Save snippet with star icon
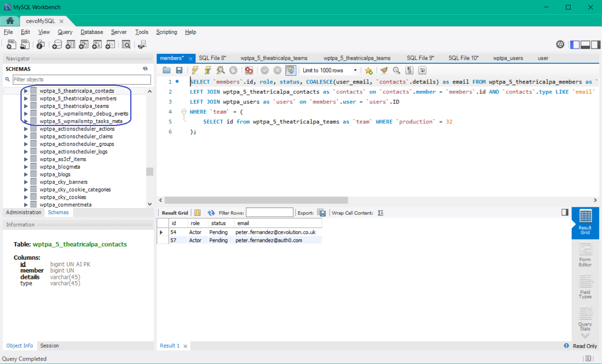The height and width of the screenshot is (364, 602). [x=368, y=70]
